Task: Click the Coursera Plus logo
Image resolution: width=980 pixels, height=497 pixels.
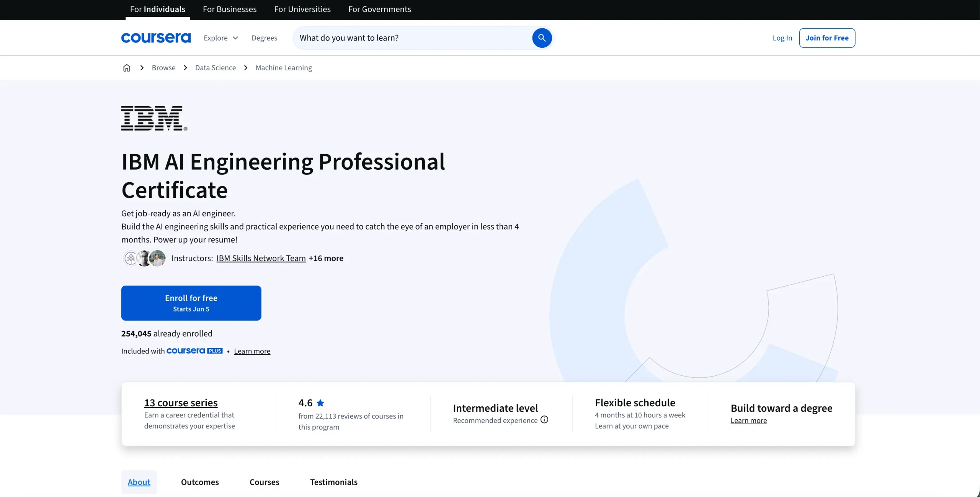Action: coord(194,351)
